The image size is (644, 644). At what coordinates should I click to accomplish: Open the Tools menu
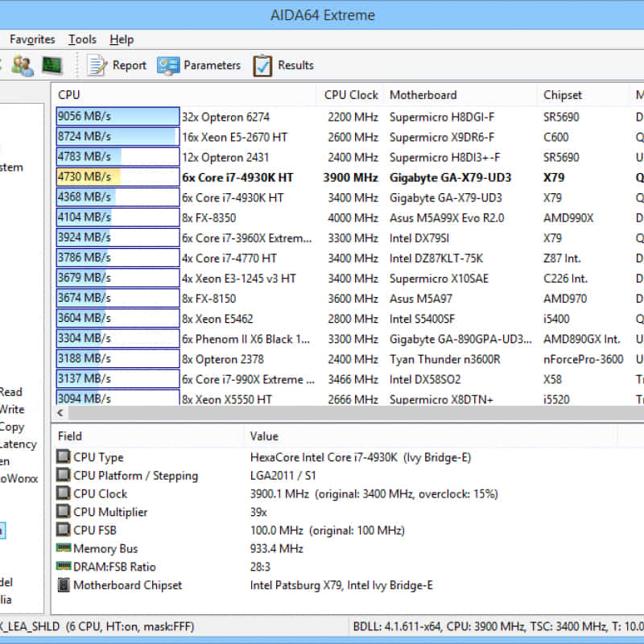(82, 39)
